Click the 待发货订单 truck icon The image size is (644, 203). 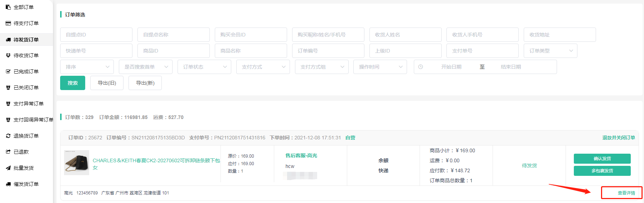click(8, 40)
